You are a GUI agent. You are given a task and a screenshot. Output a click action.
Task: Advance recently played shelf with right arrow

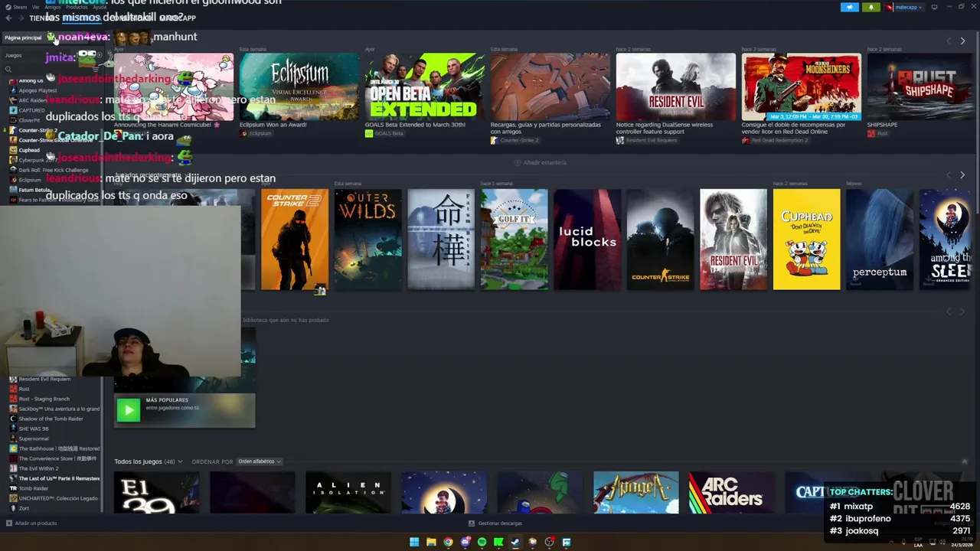[x=962, y=174]
